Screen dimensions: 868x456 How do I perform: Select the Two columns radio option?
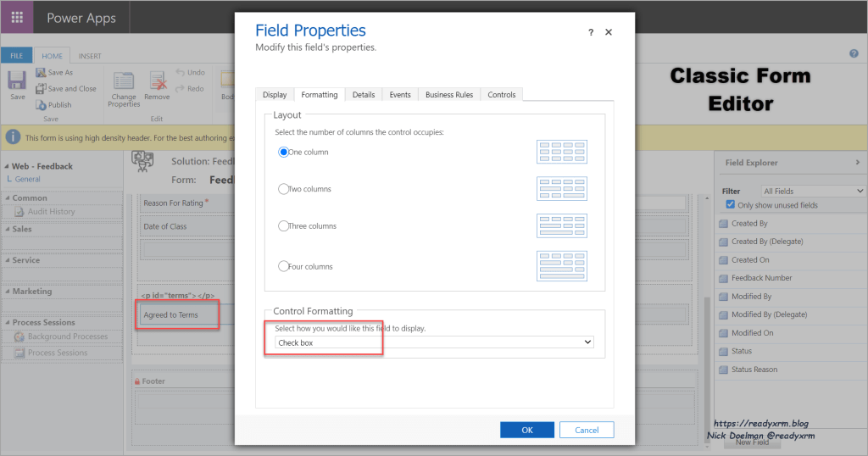(284, 189)
